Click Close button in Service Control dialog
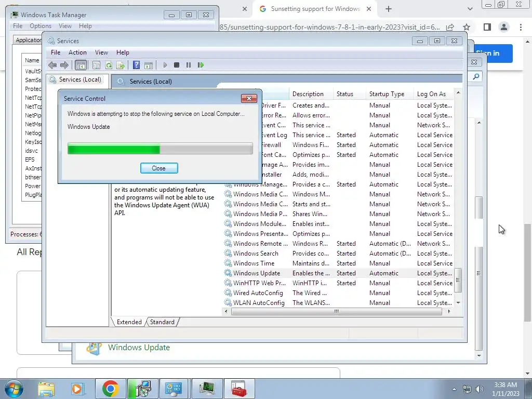The width and height of the screenshot is (532, 399). (x=159, y=168)
